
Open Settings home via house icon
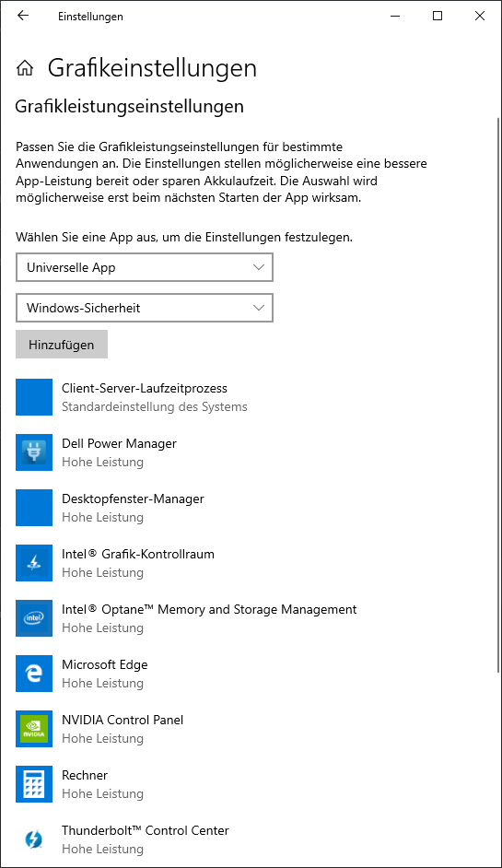pos(24,68)
